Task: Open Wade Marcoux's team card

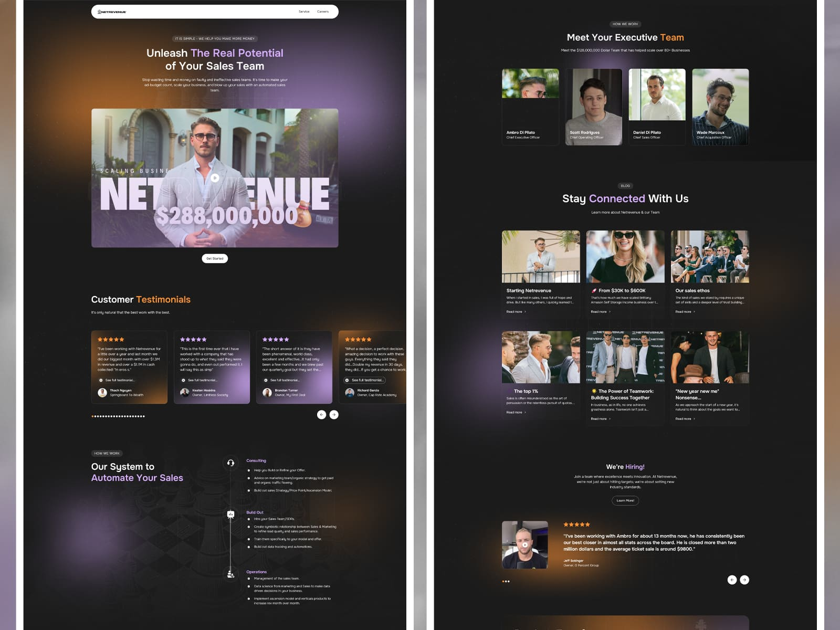Action: [721, 107]
